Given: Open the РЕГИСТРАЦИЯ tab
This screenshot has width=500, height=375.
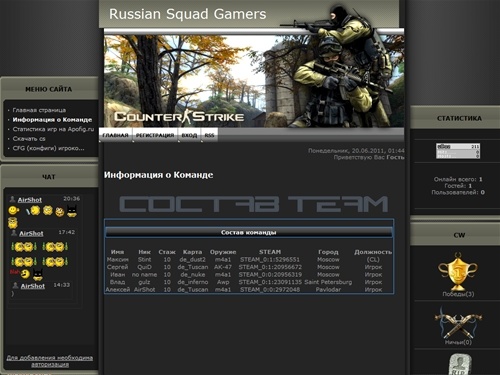Looking at the screenshot, I should [155, 135].
